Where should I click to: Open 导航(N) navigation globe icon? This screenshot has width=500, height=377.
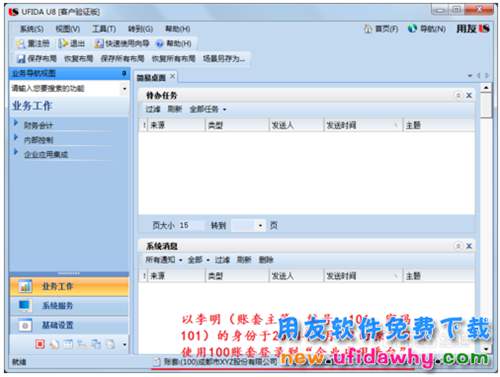point(412,29)
